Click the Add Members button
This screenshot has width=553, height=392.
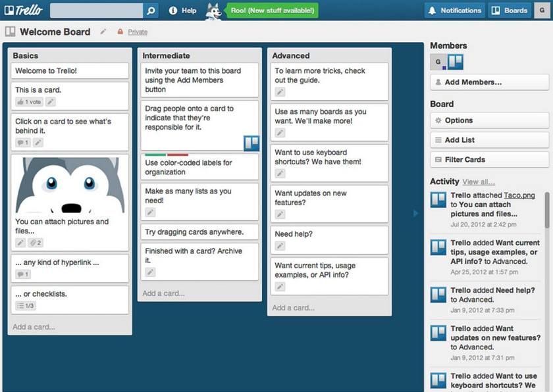[x=490, y=82]
